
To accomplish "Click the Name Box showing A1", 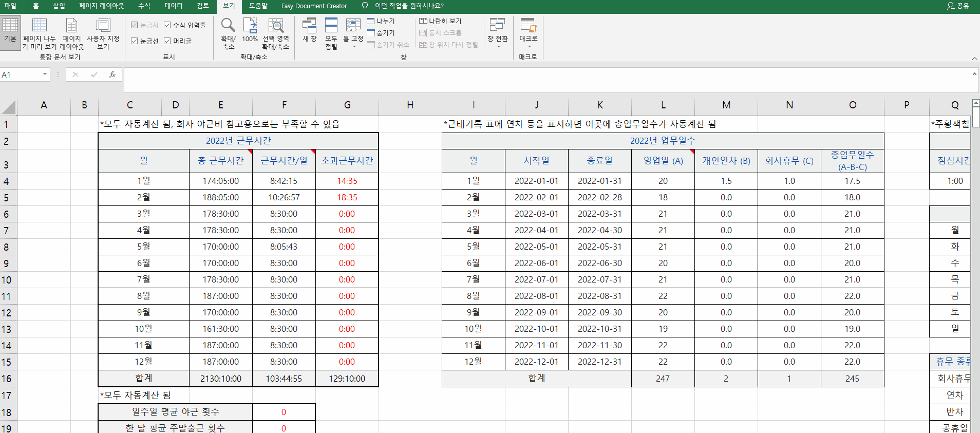I will tap(21, 74).
